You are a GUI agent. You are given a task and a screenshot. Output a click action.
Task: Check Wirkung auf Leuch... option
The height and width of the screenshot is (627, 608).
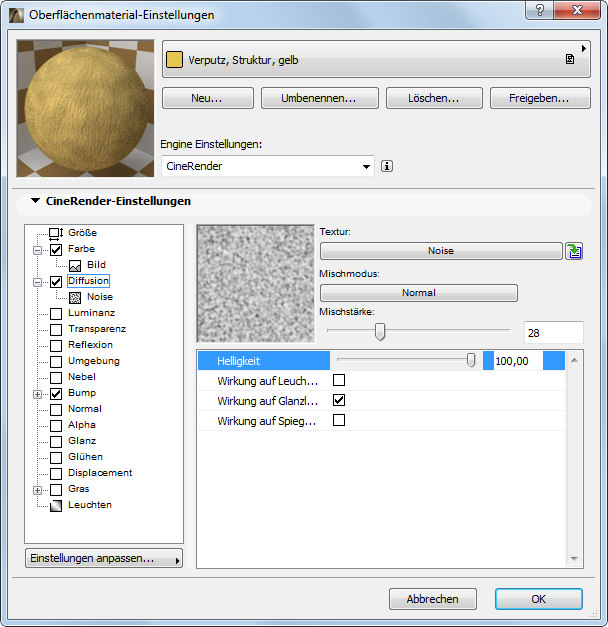[x=339, y=380]
